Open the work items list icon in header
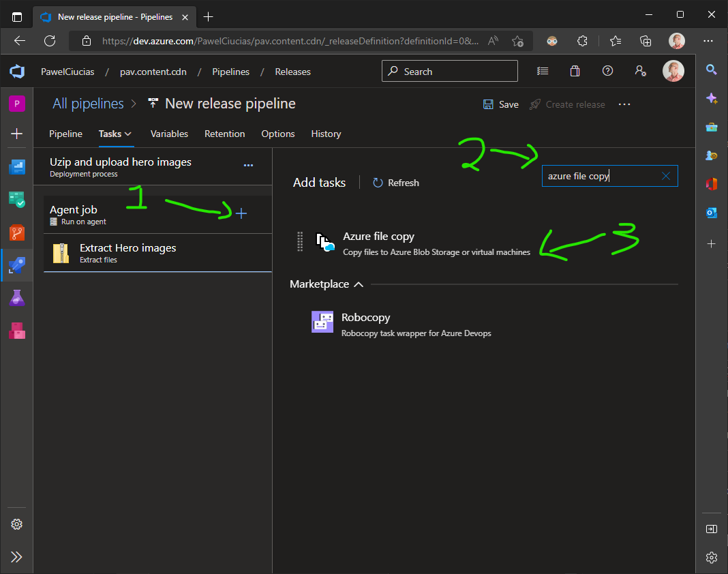This screenshot has height=574, width=728. coord(543,71)
